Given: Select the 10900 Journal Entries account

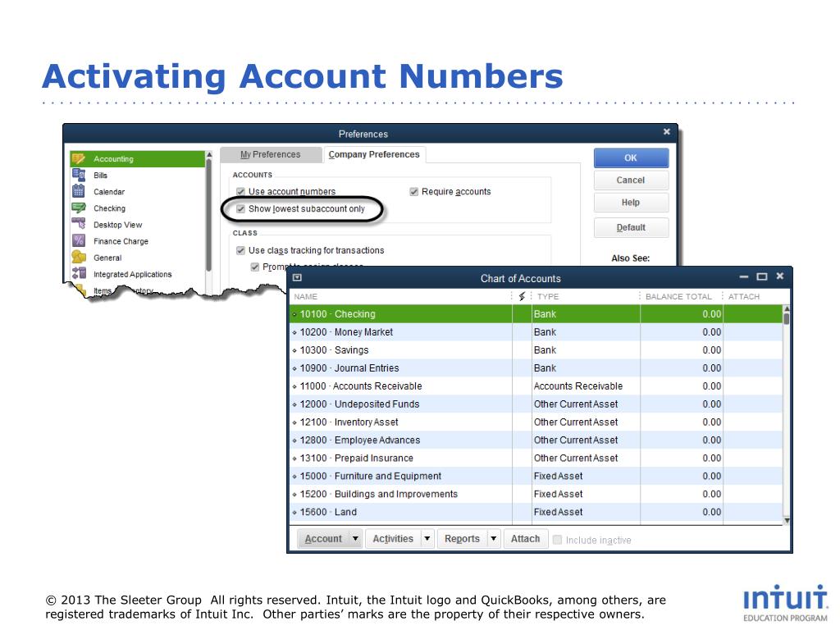Looking at the screenshot, I should pos(536,368).
